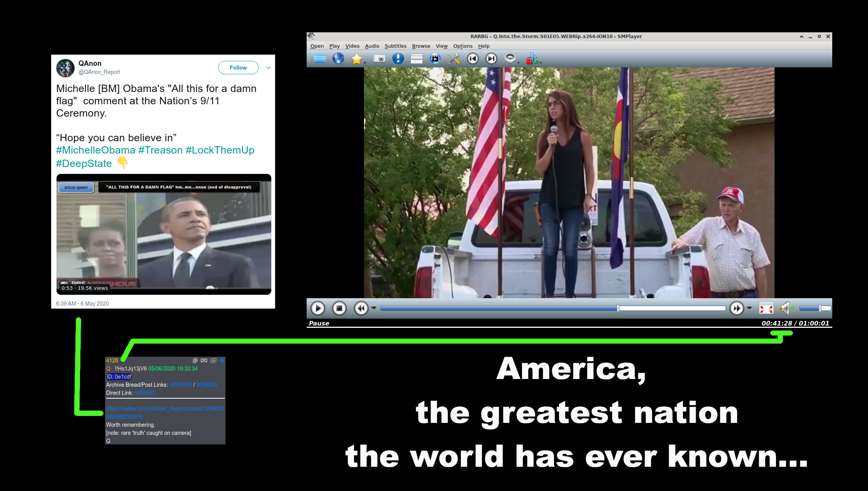Click the copy icon on post 4128

195,361
